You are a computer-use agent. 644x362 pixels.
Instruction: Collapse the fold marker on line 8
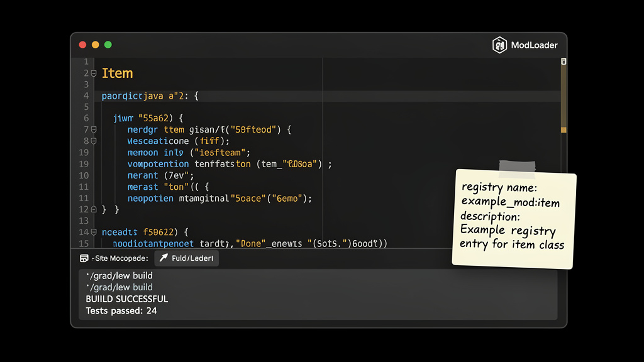point(94,141)
